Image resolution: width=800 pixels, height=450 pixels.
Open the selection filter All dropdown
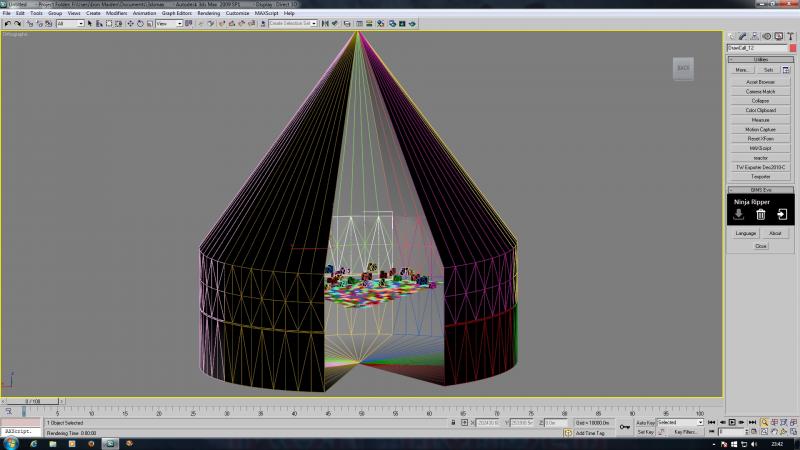(70, 23)
